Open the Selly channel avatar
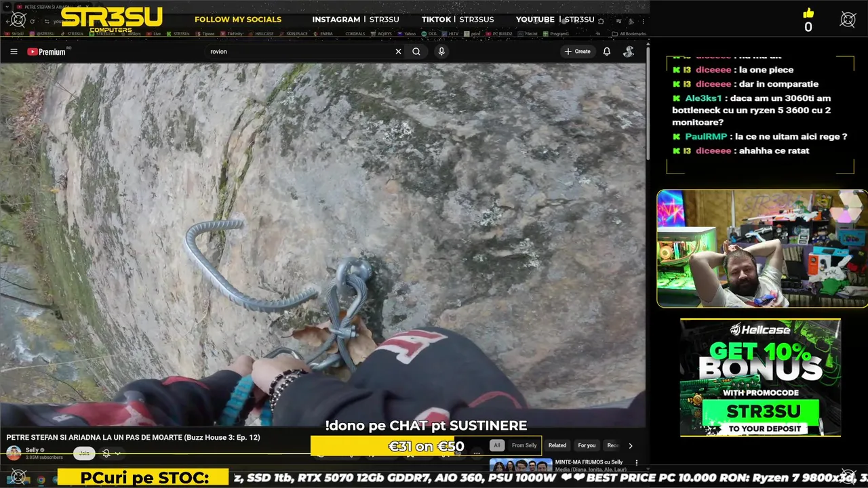 pos(14,453)
